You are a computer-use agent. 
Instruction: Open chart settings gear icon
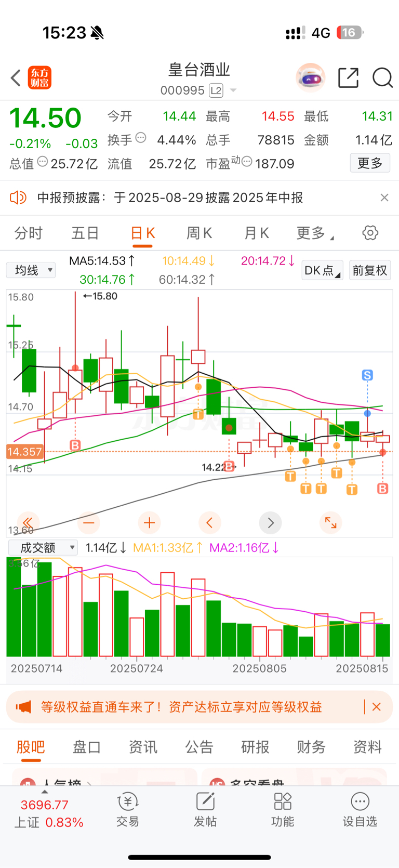coord(370,233)
